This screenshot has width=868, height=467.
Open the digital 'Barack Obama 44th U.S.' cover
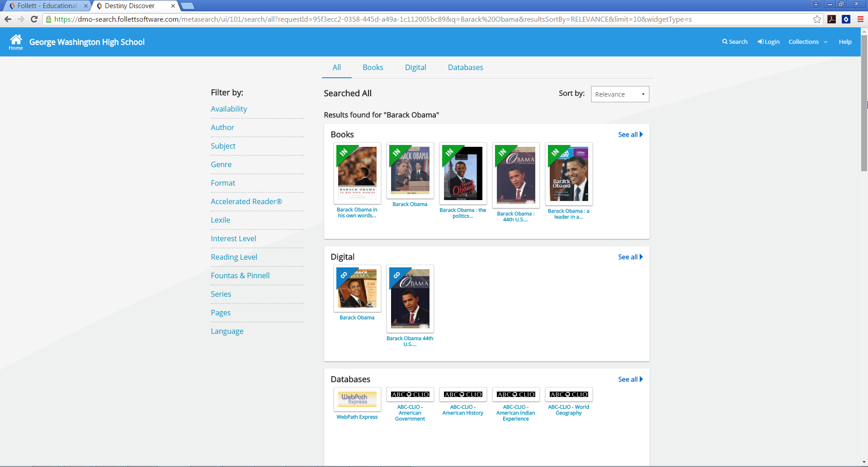coord(410,299)
